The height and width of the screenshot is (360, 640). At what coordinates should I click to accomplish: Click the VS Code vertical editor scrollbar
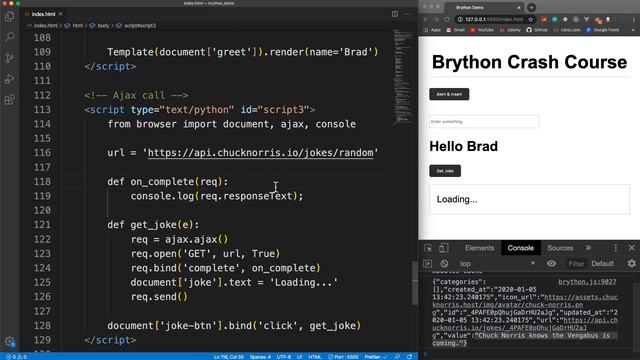[x=415, y=283]
